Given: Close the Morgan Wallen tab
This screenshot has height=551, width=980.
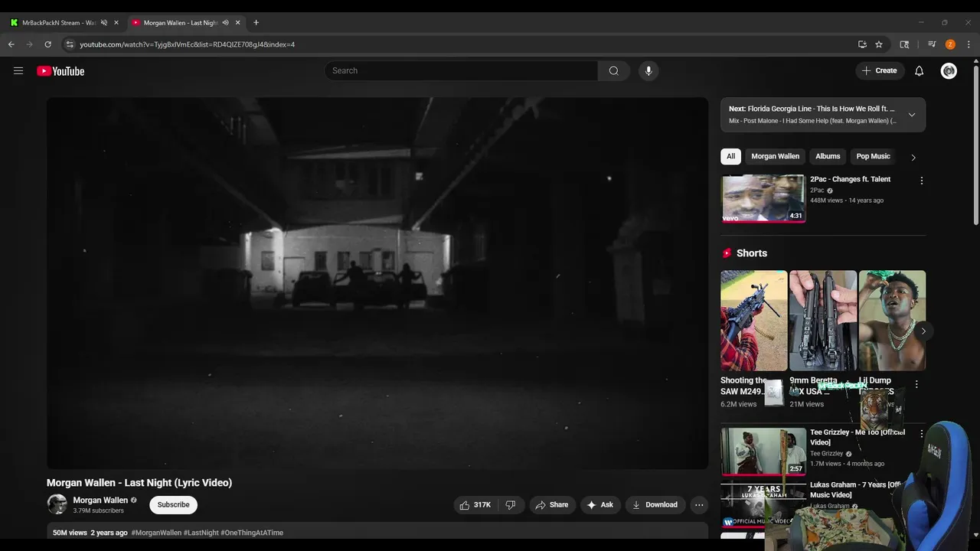Looking at the screenshot, I should click(237, 22).
